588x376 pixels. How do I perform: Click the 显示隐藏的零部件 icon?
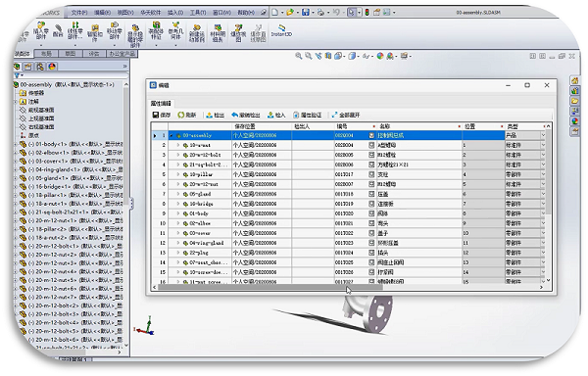[x=135, y=36]
